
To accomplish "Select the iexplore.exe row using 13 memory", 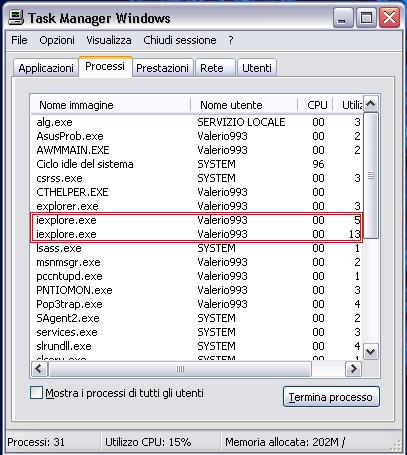I will pyautogui.click(x=197, y=234).
